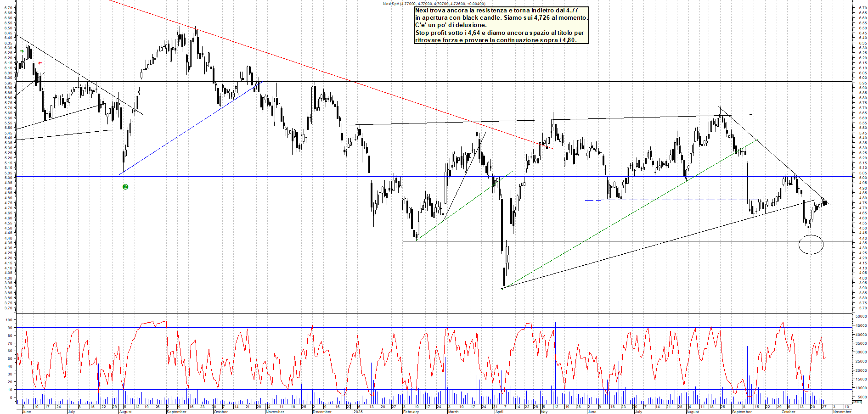The image size is (868, 414).
Task: Click the last candlestick on the chart
Action: coord(826,203)
